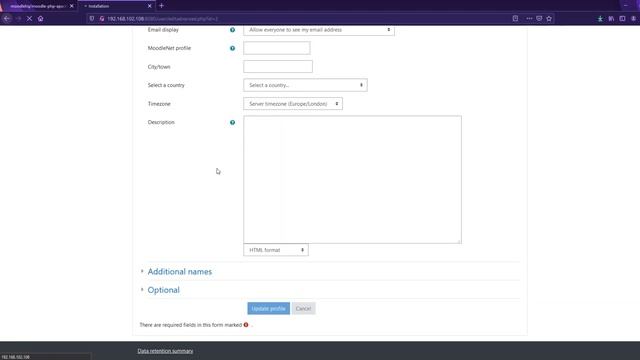The width and height of the screenshot is (640, 360).
Task: Click the tracking protection shield icon
Action: coord(92,18)
